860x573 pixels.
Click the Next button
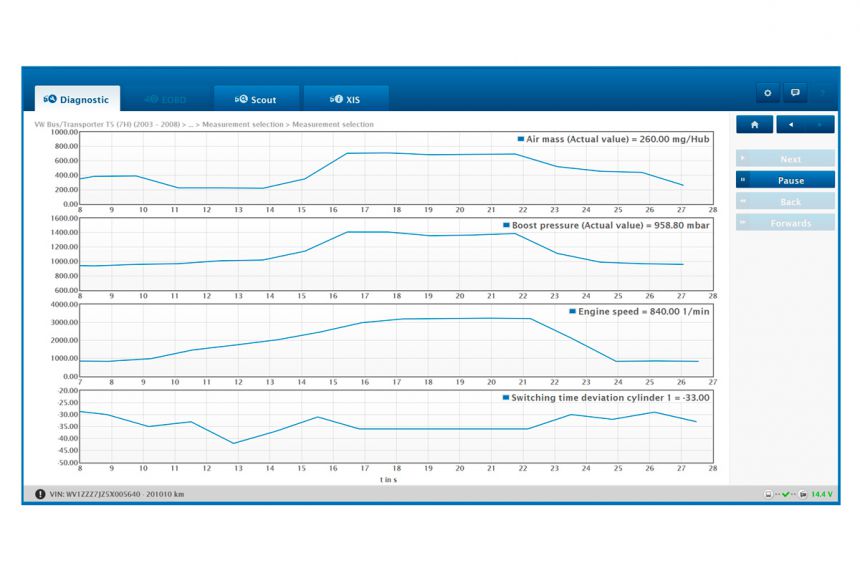tap(785, 158)
